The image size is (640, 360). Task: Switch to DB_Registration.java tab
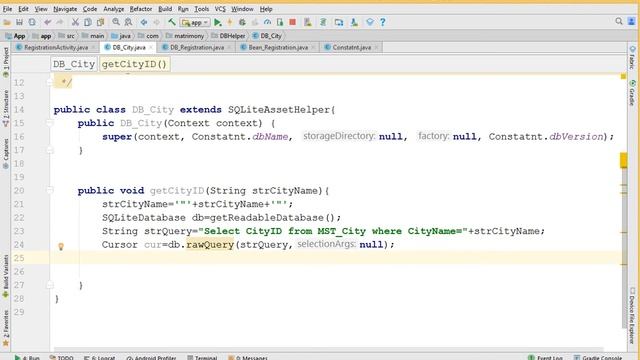pos(197,47)
